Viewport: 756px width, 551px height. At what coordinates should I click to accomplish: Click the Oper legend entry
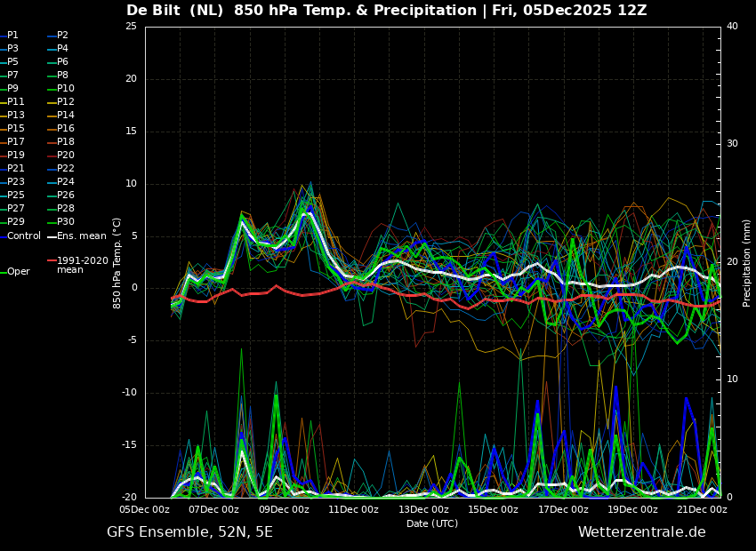click(18, 272)
